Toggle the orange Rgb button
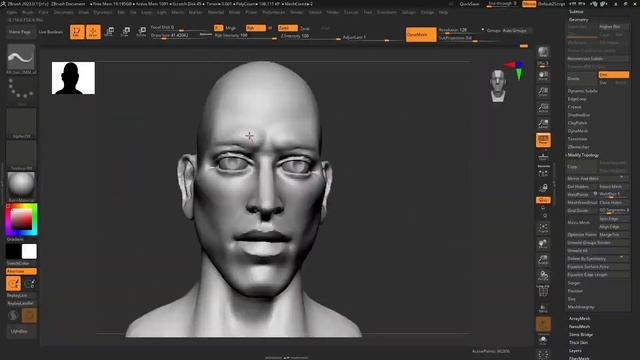The width and height of the screenshot is (640, 360). coord(256,28)
